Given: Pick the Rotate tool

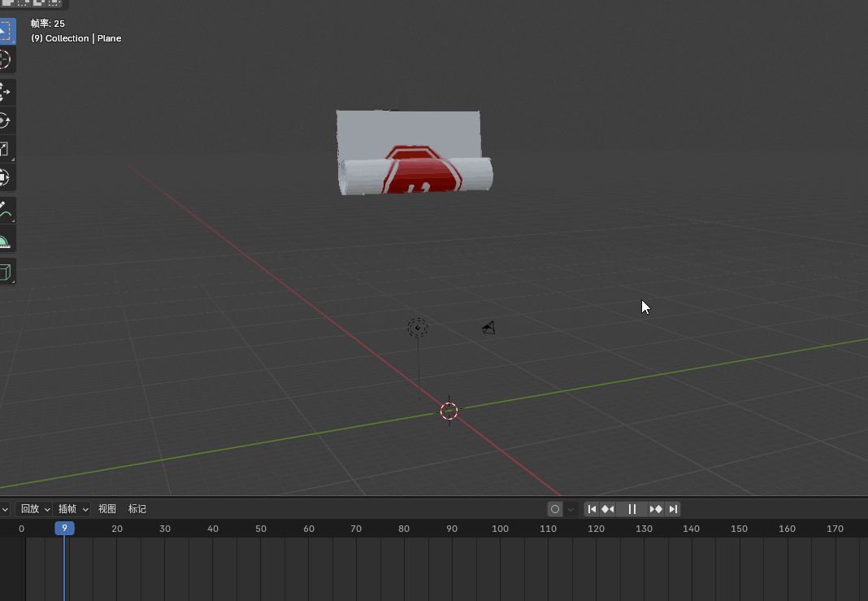Looking at the screenshot, I should click(x=5, y=120).
